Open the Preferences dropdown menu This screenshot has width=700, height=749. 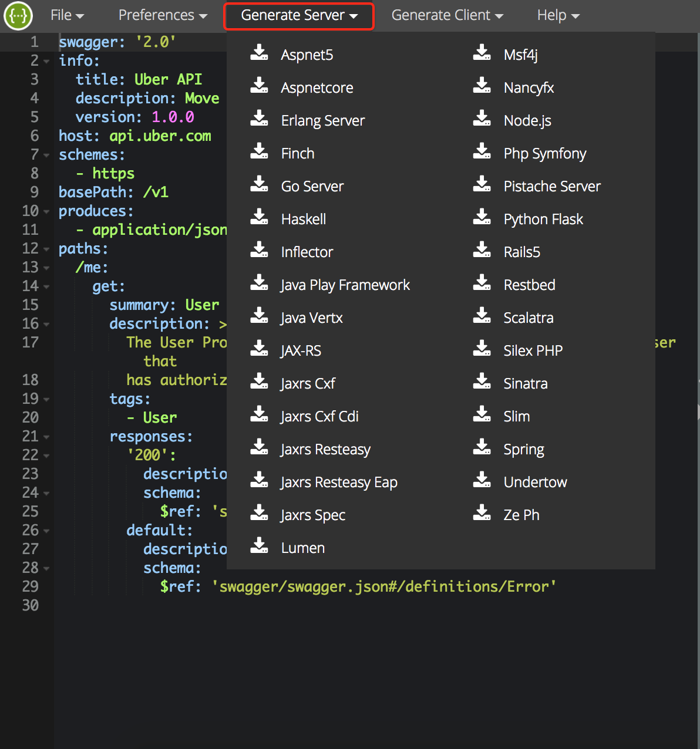tap(163, 15)
